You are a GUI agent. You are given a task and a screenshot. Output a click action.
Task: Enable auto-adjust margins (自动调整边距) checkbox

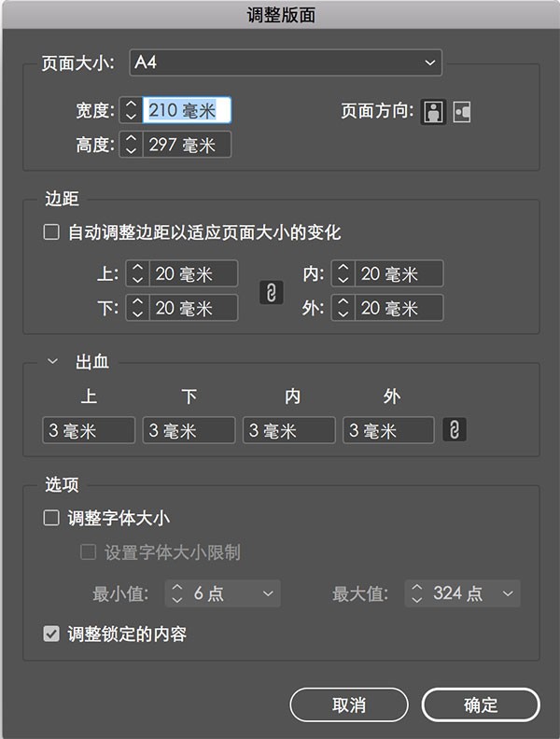click(51, 232)
